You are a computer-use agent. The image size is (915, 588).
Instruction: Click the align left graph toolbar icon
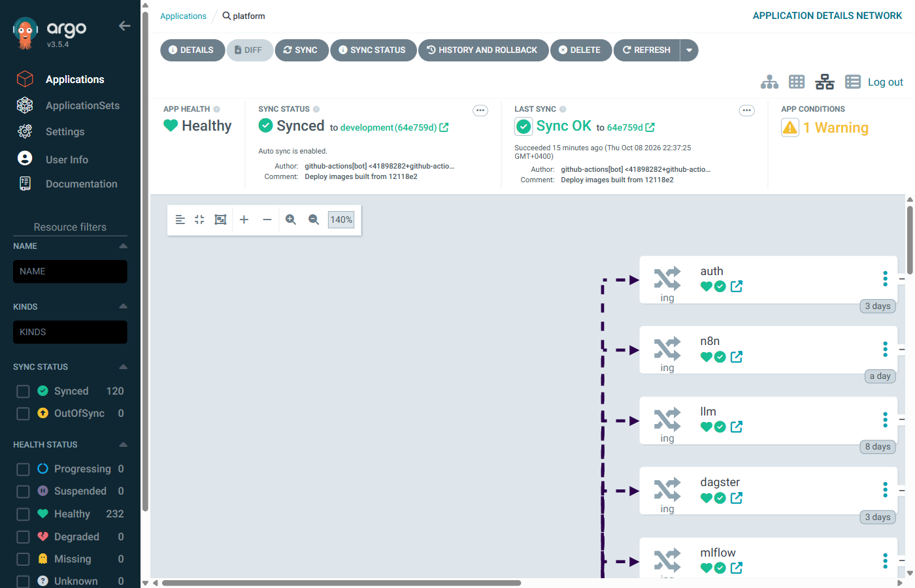(180, 220)
